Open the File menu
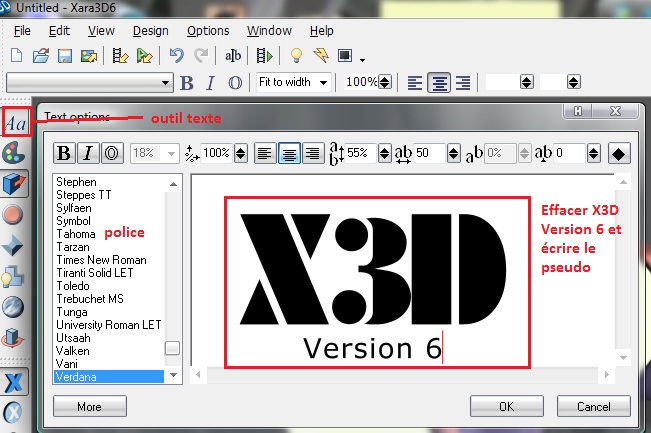This screenshot has width=651, height=433. (x=22, y=31)
